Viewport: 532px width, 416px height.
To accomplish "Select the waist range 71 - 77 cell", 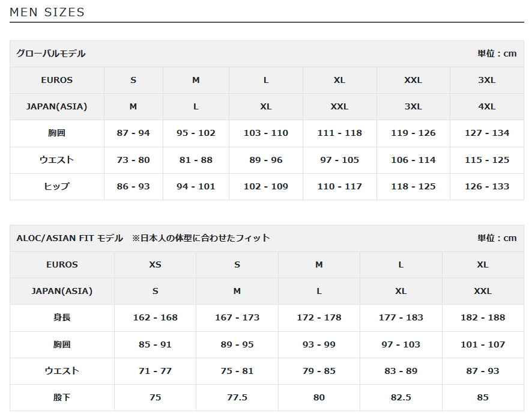I will [x=155, y=371].
